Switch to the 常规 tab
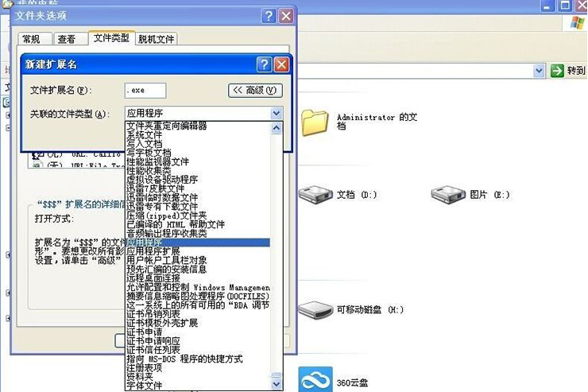This screenshot has height=392, width=588. [x=32, y=39]
